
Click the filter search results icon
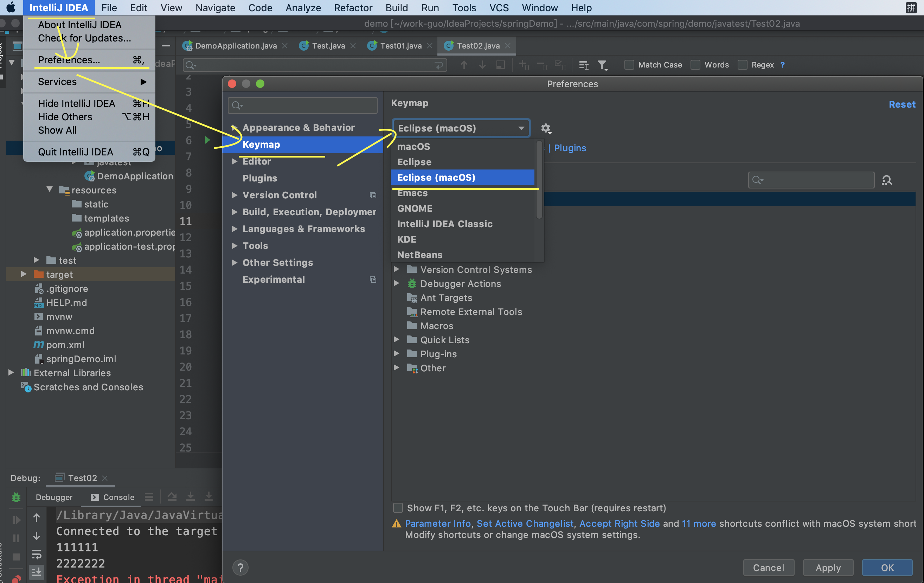click(x=602, y=65)
